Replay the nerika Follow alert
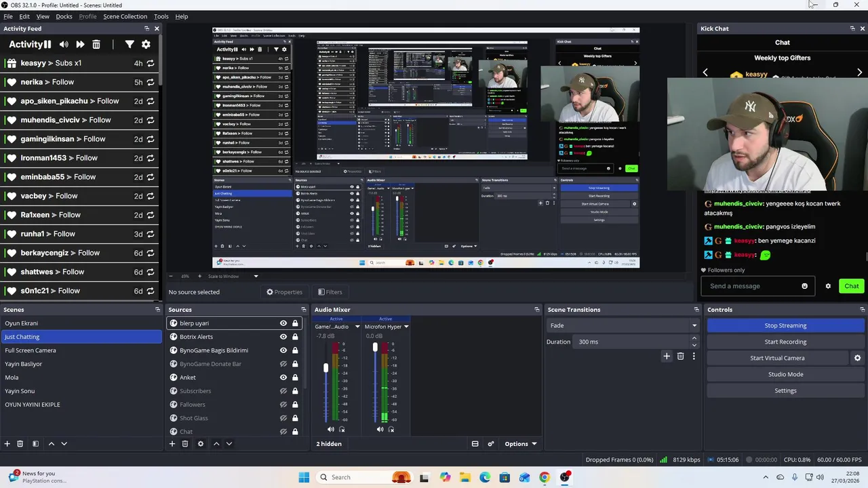Image resolution: width=868 pixels, height=488 pixels. click(150, 82)
